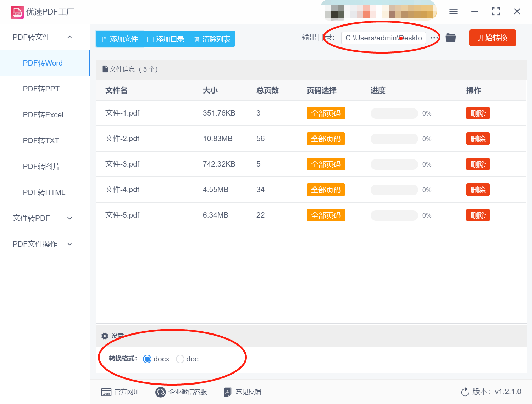Delete 文件-1.pdf from list
This screenshot has height=404, width=532.
point(478,113)
